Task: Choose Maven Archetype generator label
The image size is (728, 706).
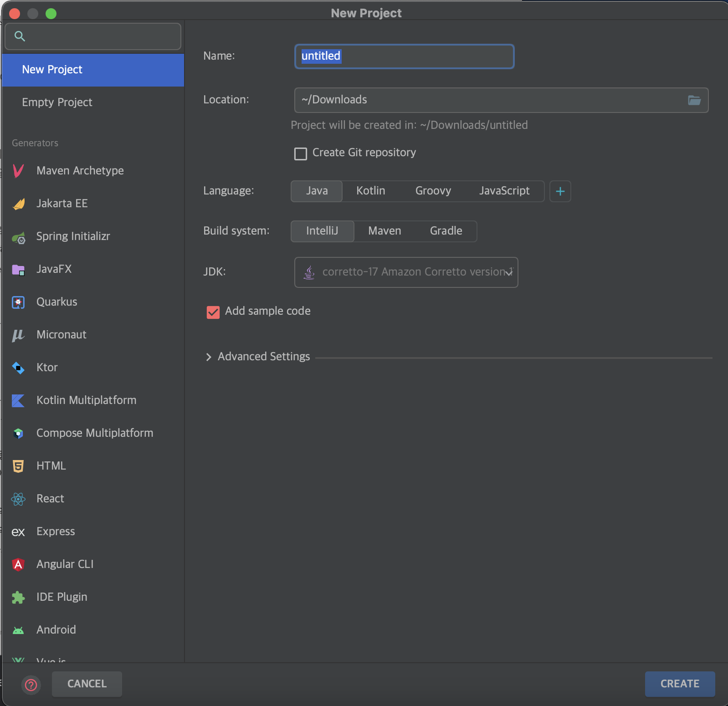Action: [x=80, y=171]
